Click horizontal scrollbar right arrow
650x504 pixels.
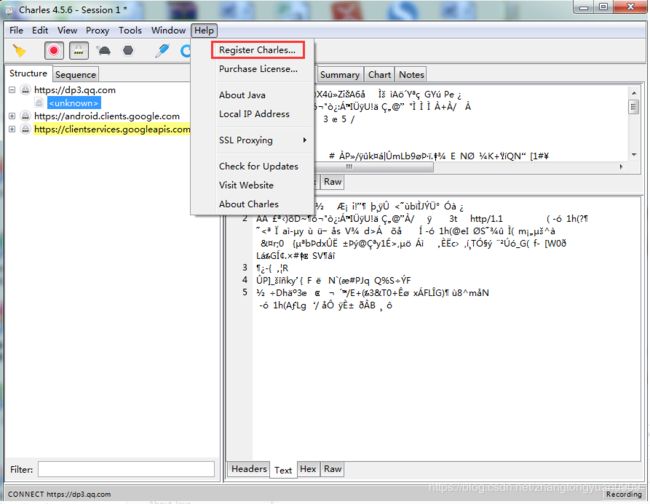coord(621,167)
